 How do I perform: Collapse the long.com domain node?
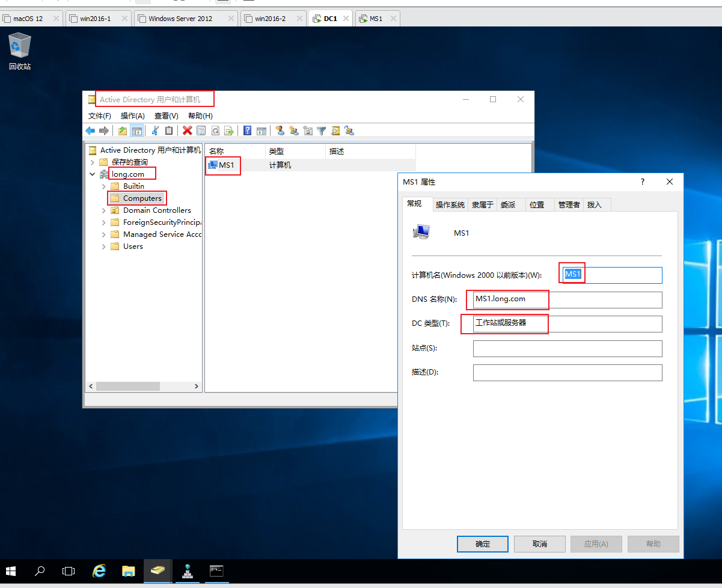92,174
